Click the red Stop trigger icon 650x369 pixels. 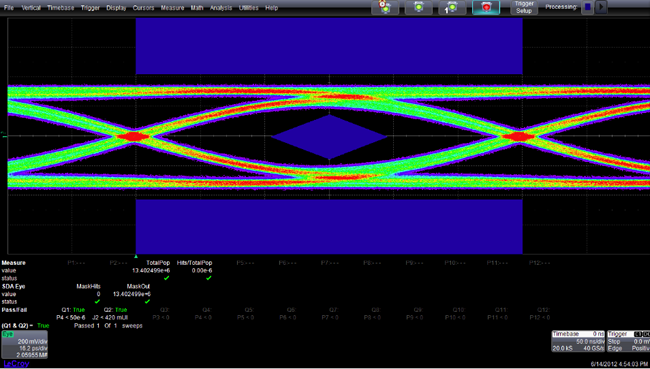[486, 7]
